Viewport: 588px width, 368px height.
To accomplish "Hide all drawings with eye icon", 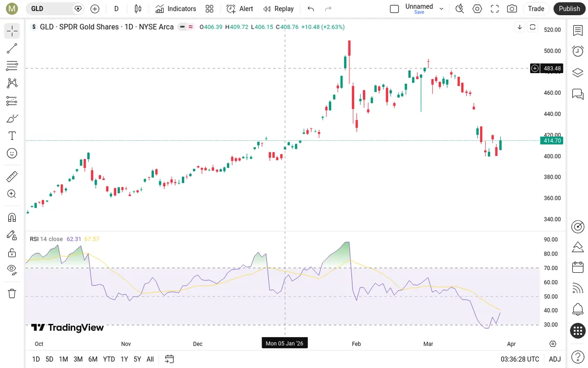I will pyautogui.click(x=12, y=269).
